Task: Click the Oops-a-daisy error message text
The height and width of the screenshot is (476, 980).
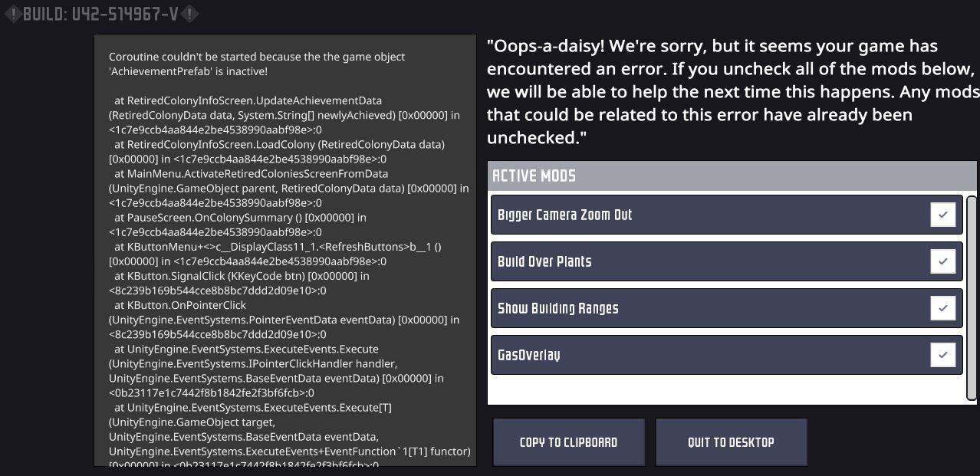Action: [x=732, y=92]
